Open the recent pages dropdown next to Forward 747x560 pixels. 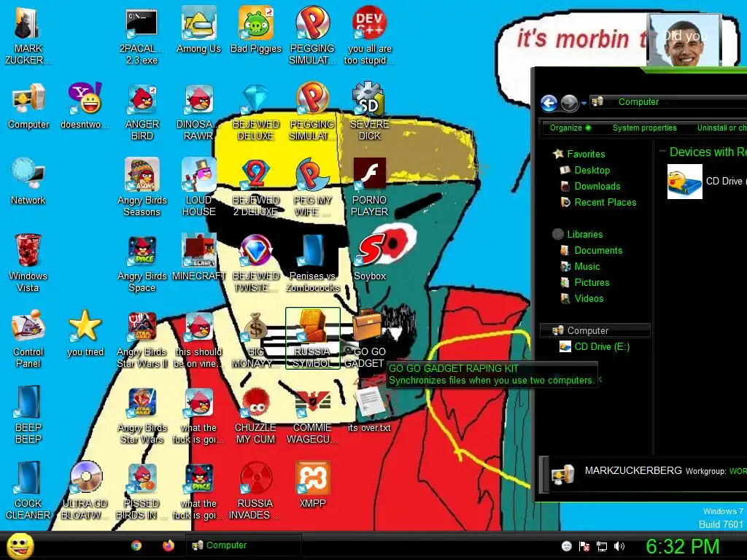coord(584,103)
